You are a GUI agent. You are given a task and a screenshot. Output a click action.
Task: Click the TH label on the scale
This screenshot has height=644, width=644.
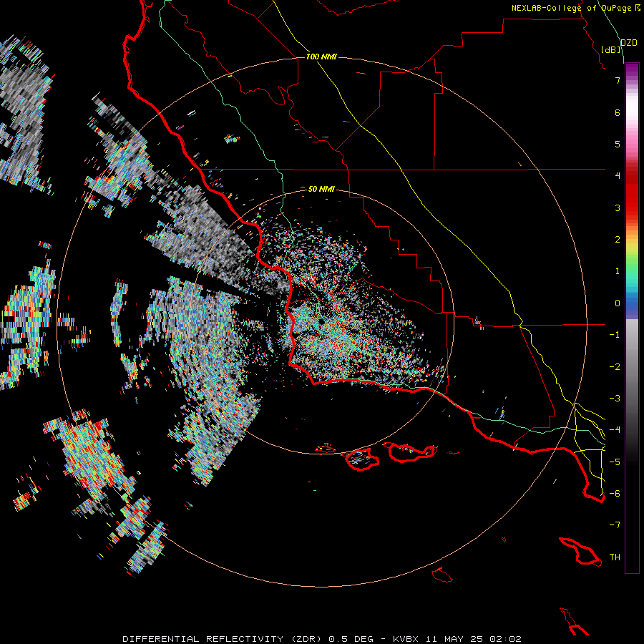point(615,557)
